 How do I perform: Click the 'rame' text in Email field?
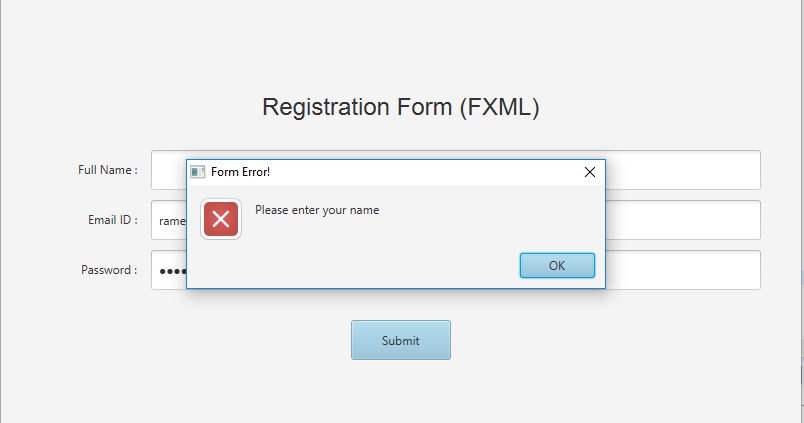pyautogui.click(x=172, y=221)
